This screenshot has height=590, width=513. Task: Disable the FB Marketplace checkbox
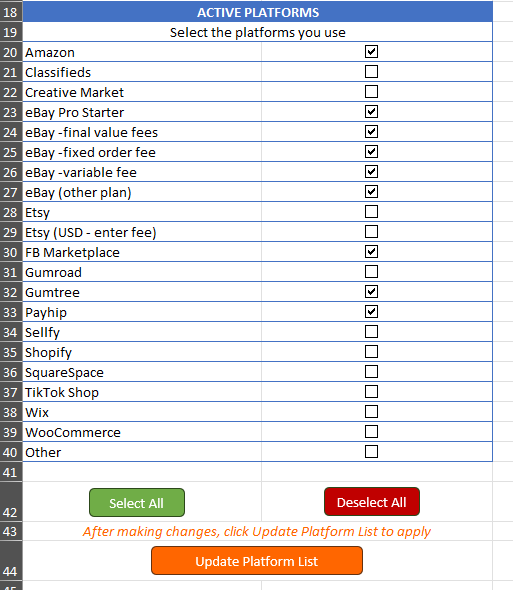pyautogui.click(x=371, y=251)
